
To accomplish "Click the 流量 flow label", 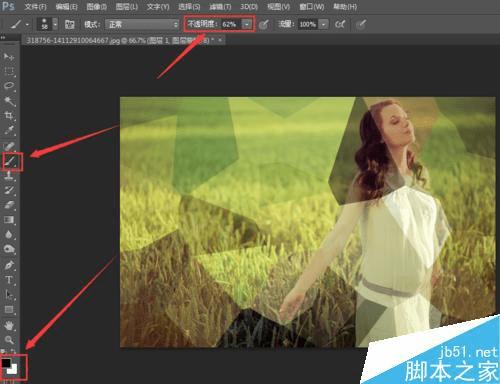I will (x=287, y=24).
